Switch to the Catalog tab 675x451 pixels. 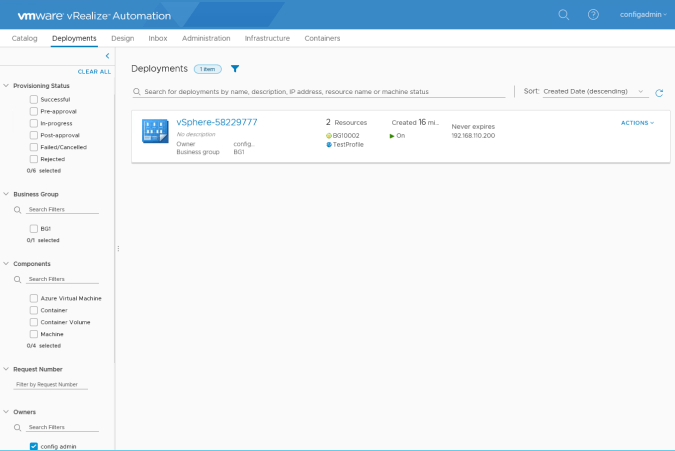[x=25, y=38]
